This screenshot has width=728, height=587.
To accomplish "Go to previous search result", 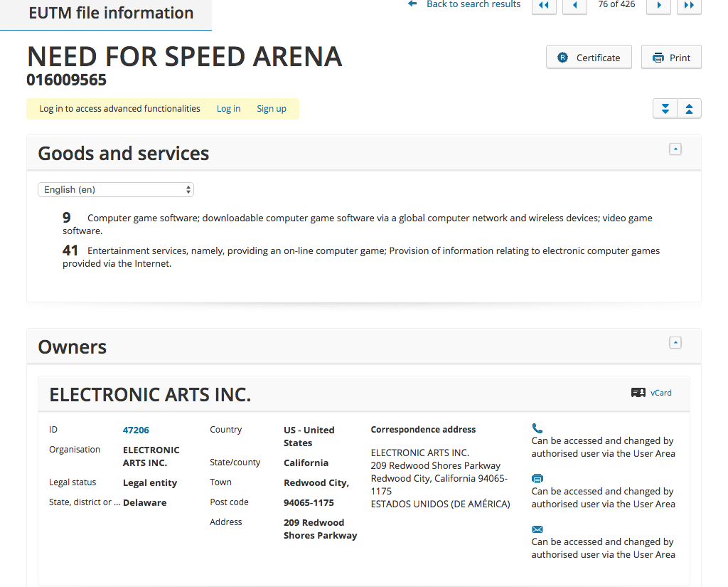I will pyautogui.click(x=574, y=6).
